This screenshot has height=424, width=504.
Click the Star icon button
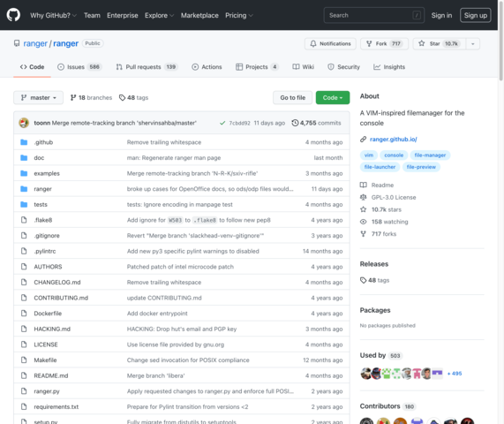pyautogui.click(x=440, y=44)
